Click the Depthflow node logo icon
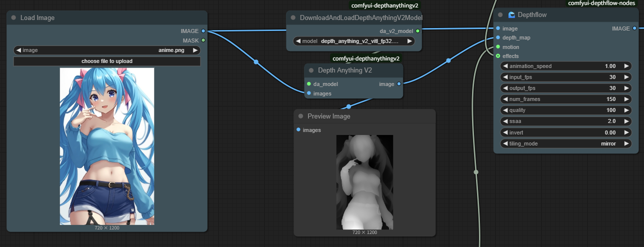The height and width of the screenshot is (247, 644). click(511, 15)
